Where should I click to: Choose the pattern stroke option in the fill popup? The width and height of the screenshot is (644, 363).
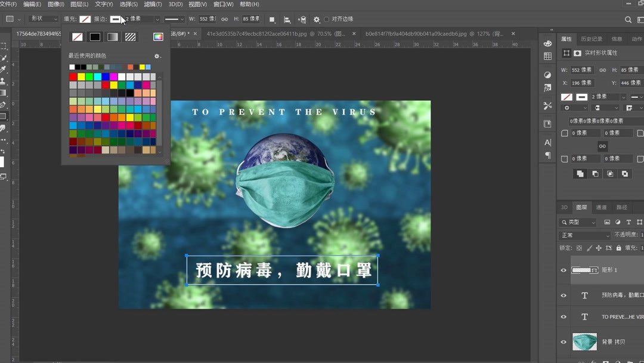coord(131,37)
